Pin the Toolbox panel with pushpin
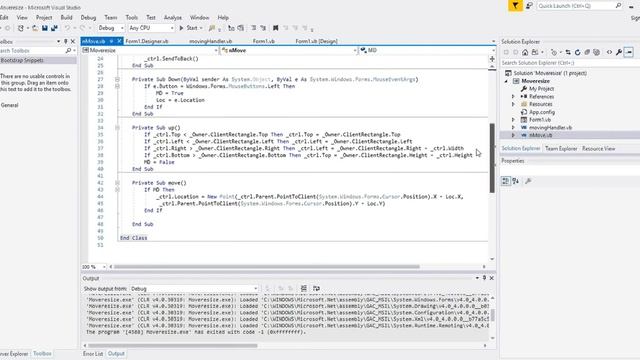This screenshot has width=640, height=360. coord(65,42)
